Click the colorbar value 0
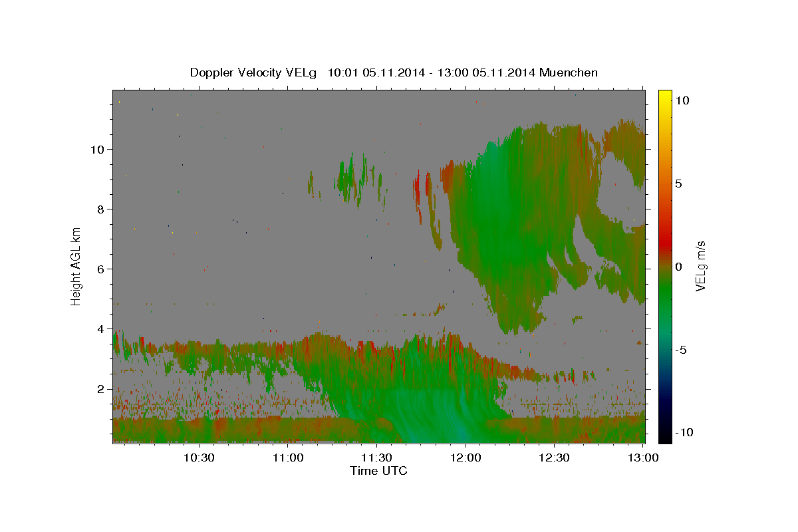The width and height of the screenshot is (798, 532). (x=679, y=267)
